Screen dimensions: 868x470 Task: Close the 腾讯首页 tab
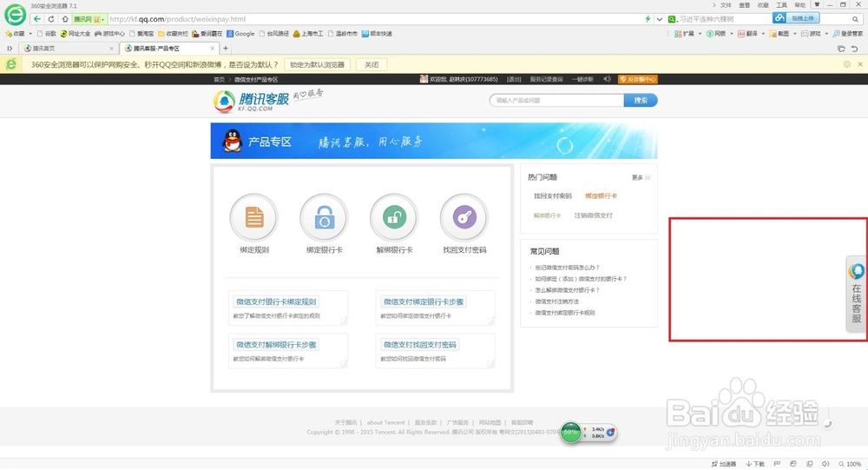(x=111, y=49)
